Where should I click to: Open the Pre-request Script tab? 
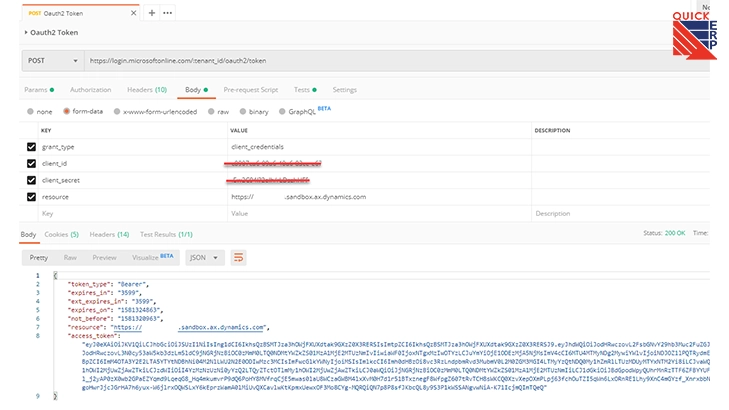click(x=251, y=90)
